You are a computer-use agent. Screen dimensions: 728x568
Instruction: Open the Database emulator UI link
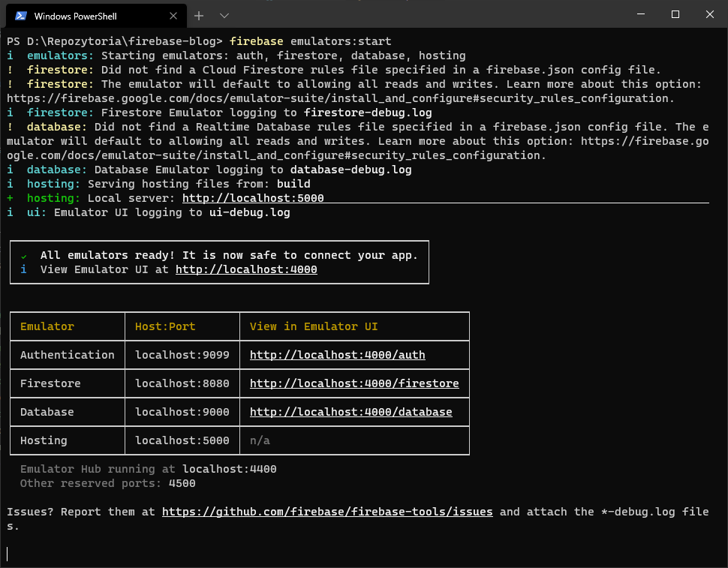coord(350,412)
